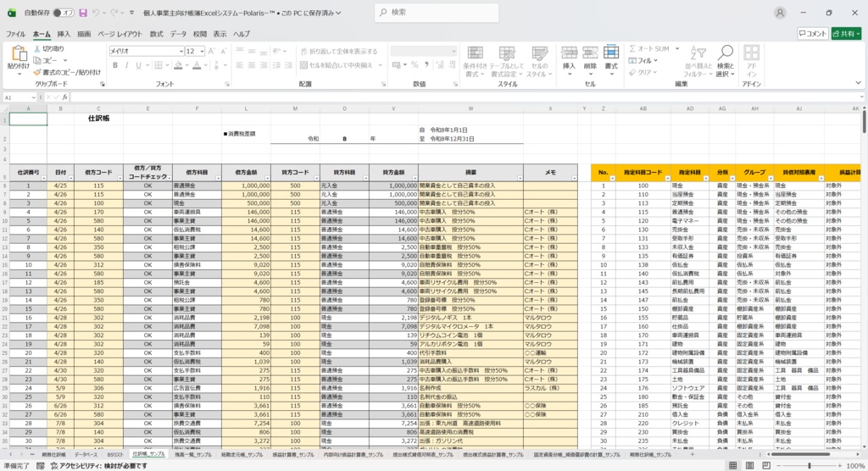868x471 pixels.
Task: Click the Save disk icon in the title bar
Action: point(83,13)
